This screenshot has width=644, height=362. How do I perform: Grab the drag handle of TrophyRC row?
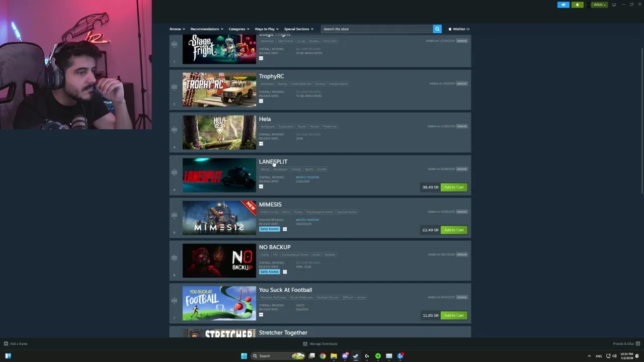[174, 87]
